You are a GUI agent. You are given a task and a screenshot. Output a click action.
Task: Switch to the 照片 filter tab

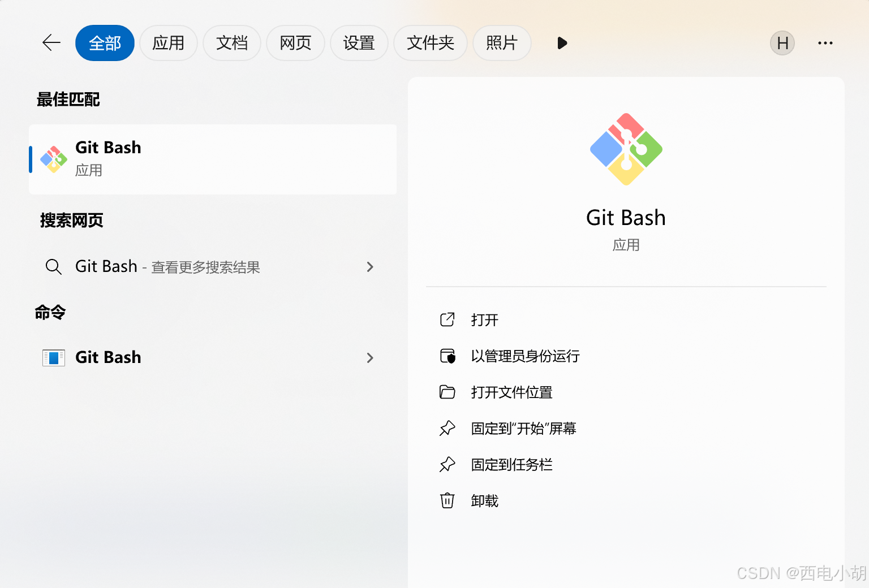point(502,43)
